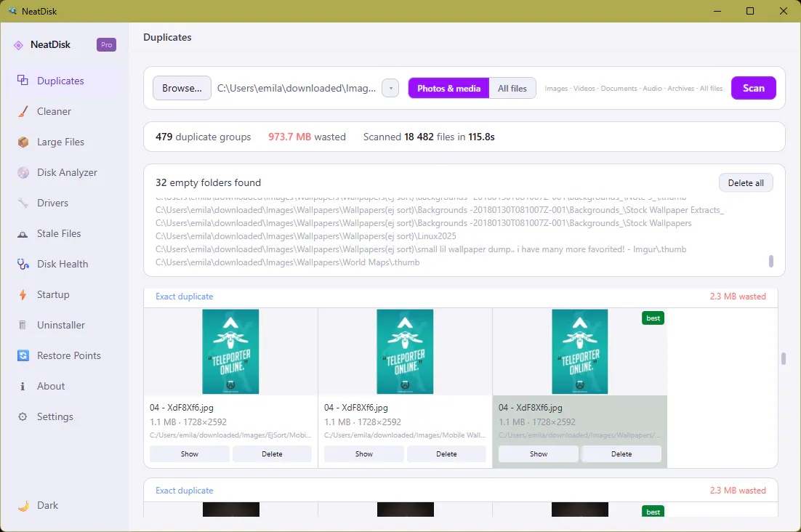Click first Teleporter Online thumbnail in EjSort
This screenshot has width=801, height=532.
coord(230,352)
